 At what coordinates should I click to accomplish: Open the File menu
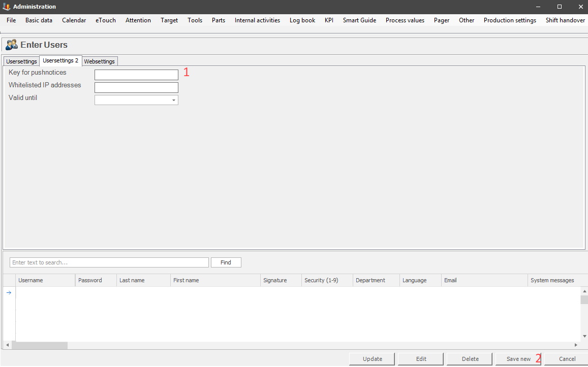11,20
